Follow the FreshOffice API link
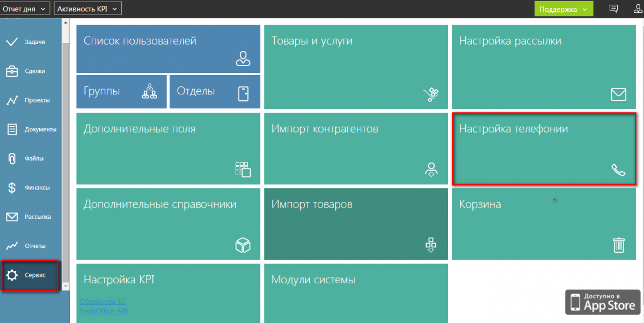The image size is (644, 323). point(103,311)
